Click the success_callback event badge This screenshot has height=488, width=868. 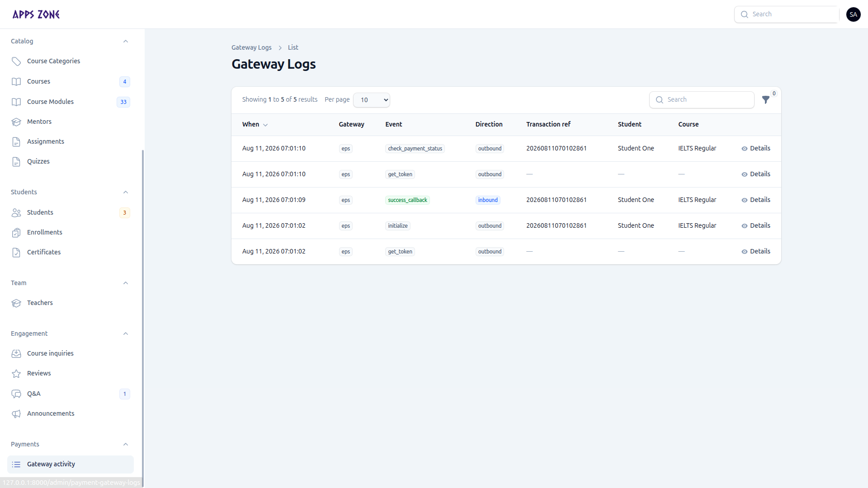(x=407, y=200)
